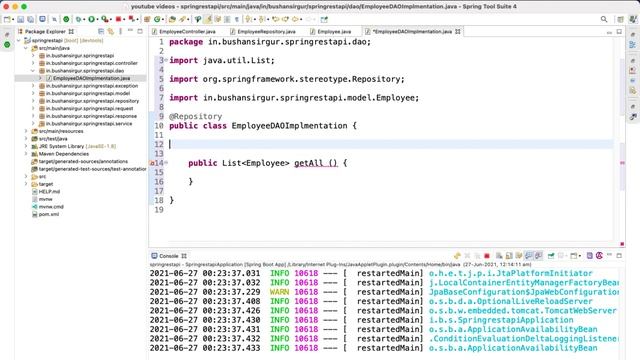Click the Last Edit Location arrow icon
The image size is (640, 360).
(276, 19)
